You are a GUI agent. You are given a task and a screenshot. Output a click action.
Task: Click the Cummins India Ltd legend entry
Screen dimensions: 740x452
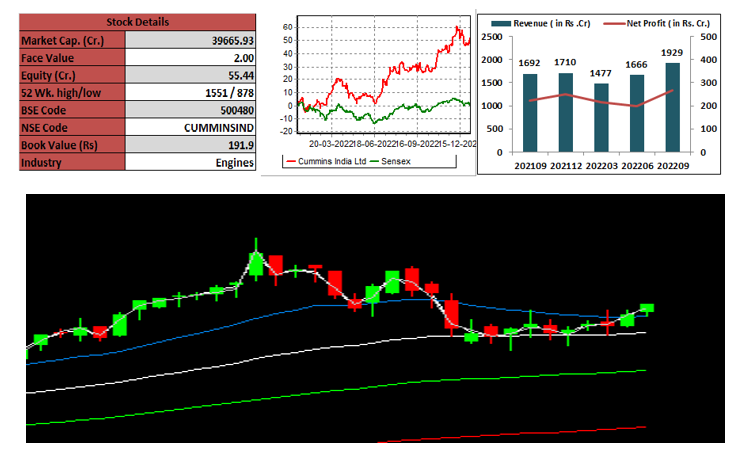pyautogui.click(x=326, y=161)
